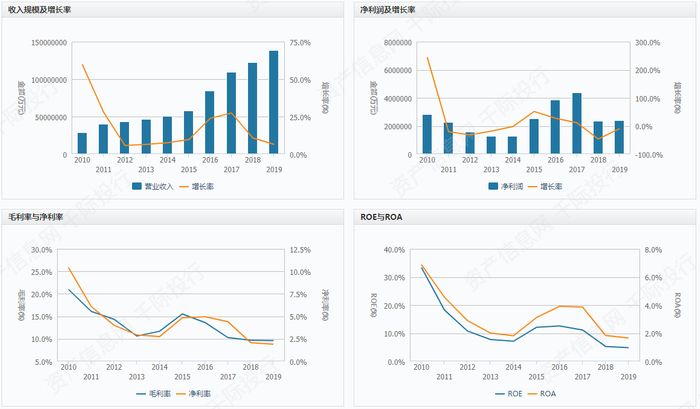Click the 2016 净利润 bar
700x409 pixels.
coord(555,127)
